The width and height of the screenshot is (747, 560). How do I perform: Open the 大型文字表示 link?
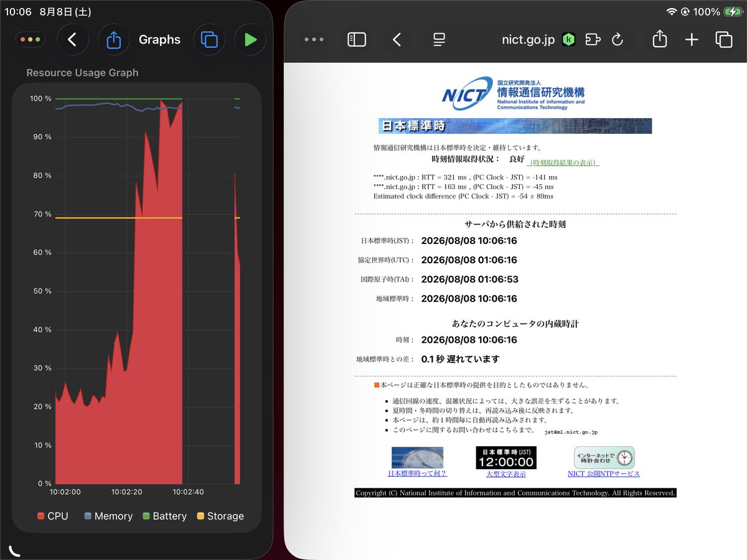[x=506, y=474]
